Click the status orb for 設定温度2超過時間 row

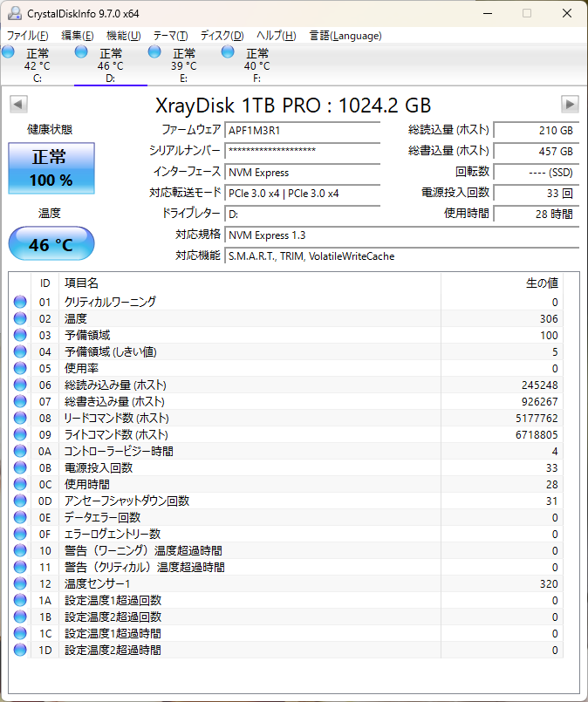pos(20,650)
